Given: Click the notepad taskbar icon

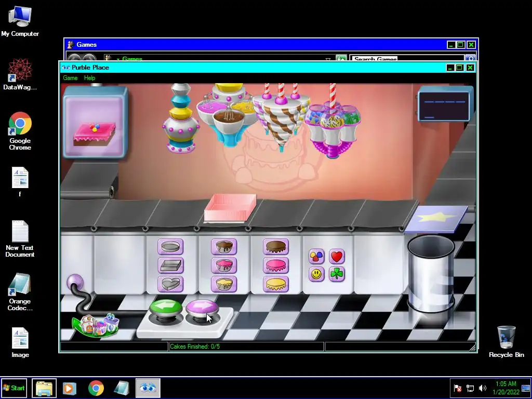Looking at the screenshot, I should tap(122, 388).
